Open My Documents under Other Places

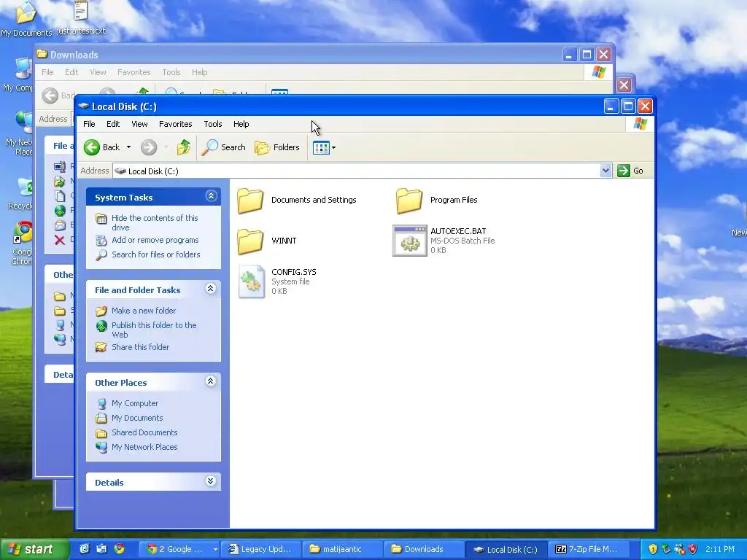pyautogui.click(x=137, y=418)
